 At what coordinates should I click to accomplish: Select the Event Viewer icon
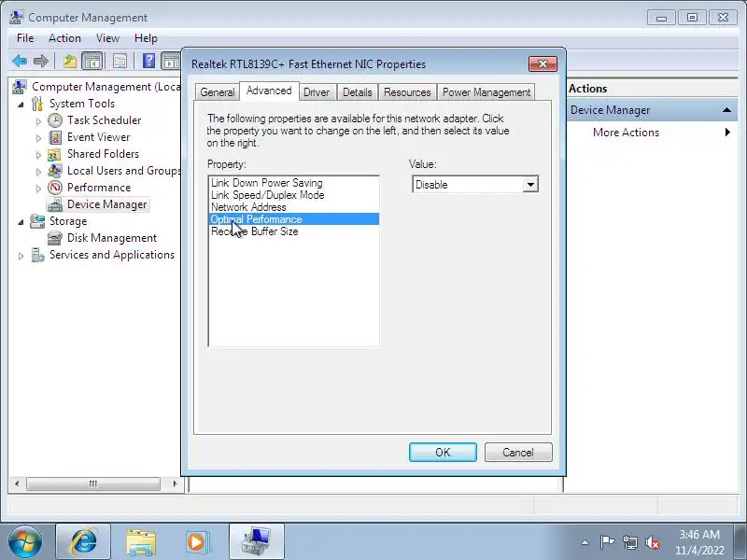pyautogui.click(x=55, y=137)
